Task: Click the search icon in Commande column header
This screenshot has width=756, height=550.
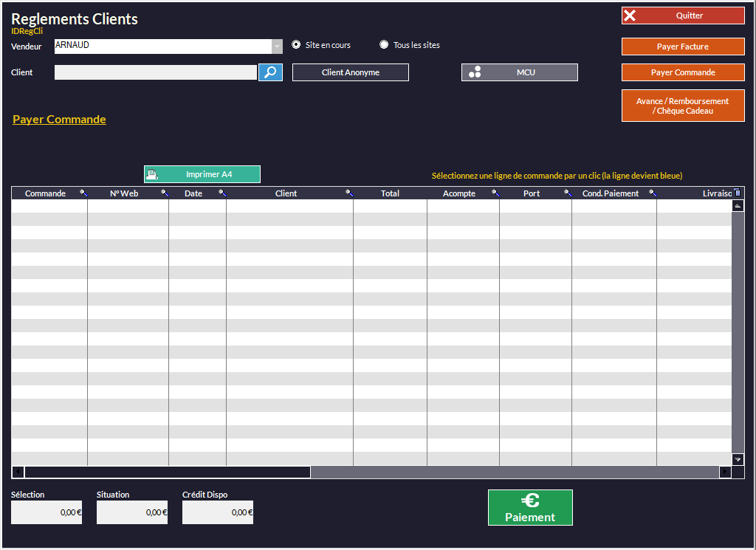Action: [x=83, y=193]
